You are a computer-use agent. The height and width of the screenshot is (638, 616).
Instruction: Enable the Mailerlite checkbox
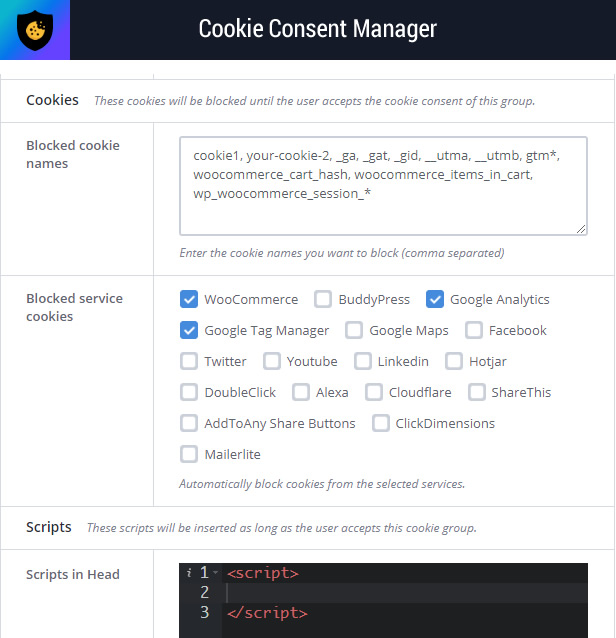[189, 454]
